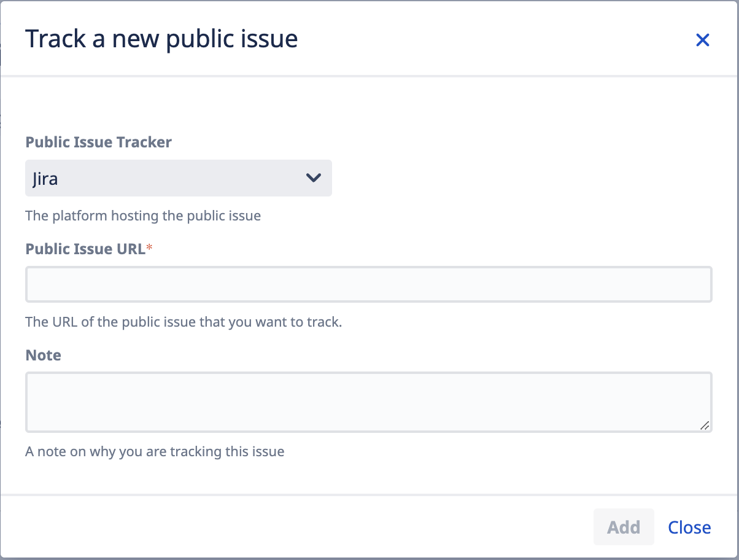
Task: Open the Public Issue Tracker dropdown
Action: 178,178
